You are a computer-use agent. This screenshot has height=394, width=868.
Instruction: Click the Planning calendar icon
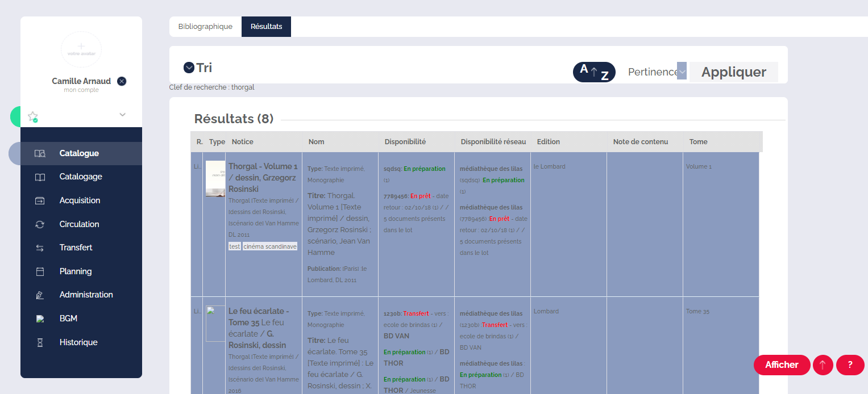tap(40, 271)
